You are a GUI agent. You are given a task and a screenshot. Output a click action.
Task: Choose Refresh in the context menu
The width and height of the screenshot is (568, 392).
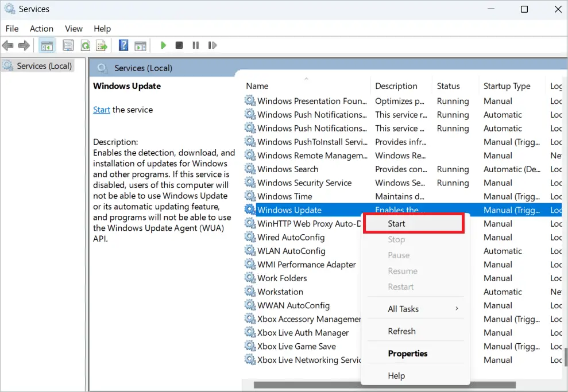click(415, 331)
